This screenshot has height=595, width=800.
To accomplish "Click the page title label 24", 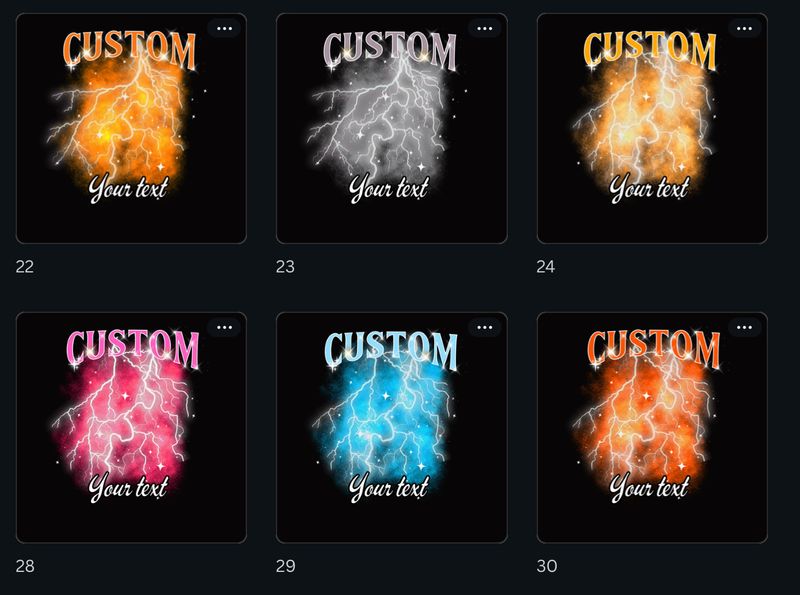I will click(545, 266).
